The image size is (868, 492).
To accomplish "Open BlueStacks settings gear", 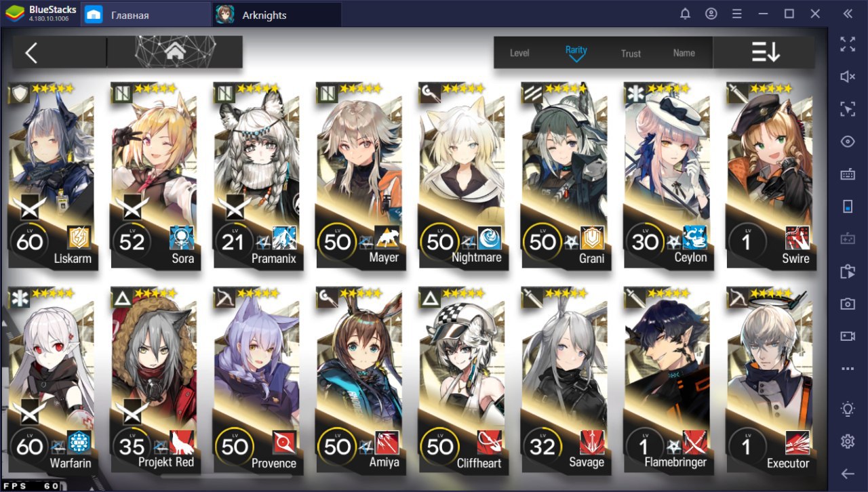I will pos(848,441).
